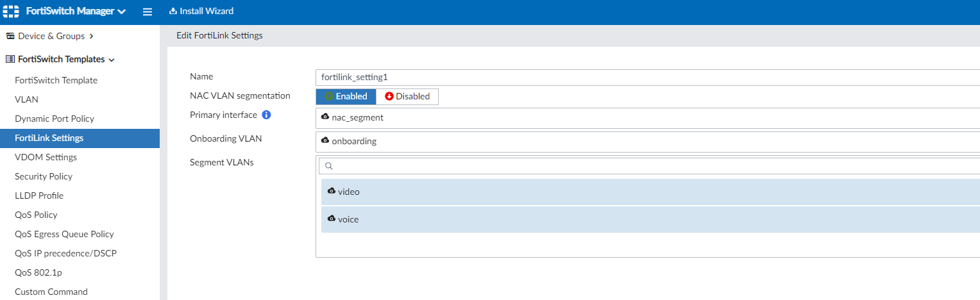Go to the VLAN page

(x=26, y=99)
